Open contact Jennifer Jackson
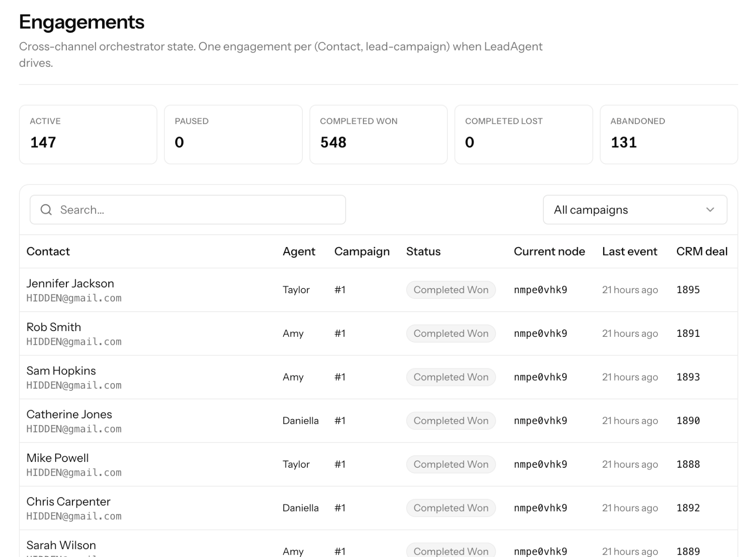756x557 pixels. 70,283
